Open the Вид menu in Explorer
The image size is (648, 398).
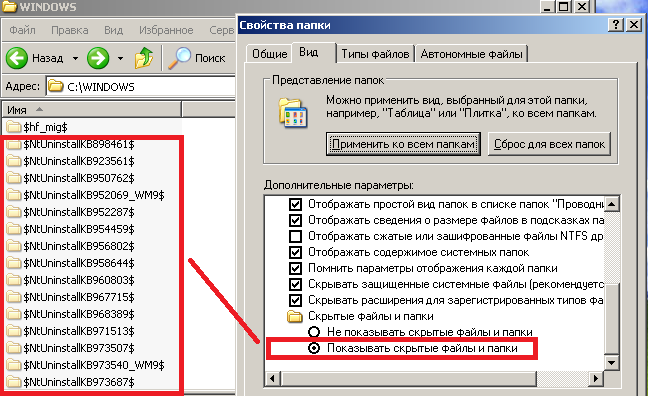click(x=113, y=30)
